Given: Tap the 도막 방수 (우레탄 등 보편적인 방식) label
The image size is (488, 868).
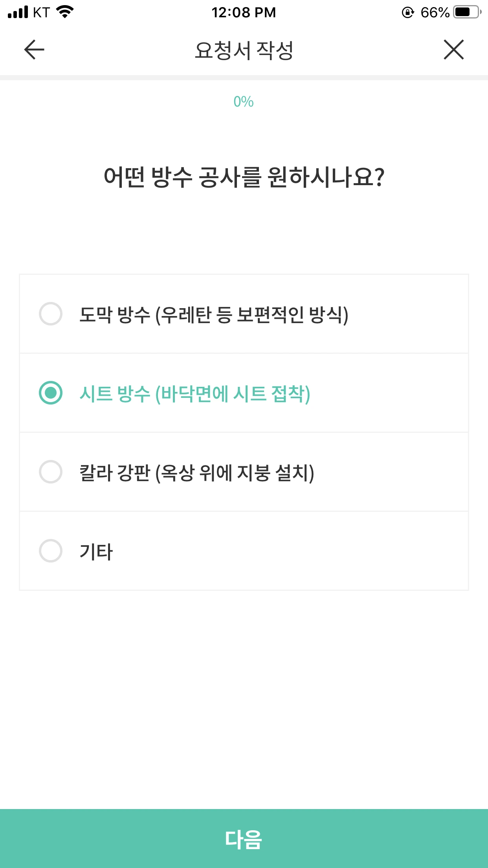Looking at the screenshot, I should coord(214,314).
